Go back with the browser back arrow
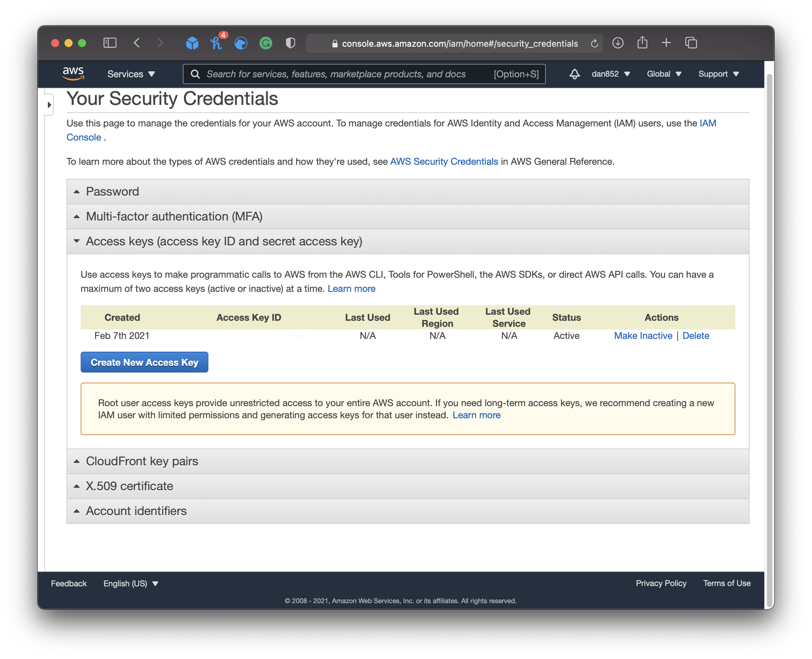 tap(137, 43)
